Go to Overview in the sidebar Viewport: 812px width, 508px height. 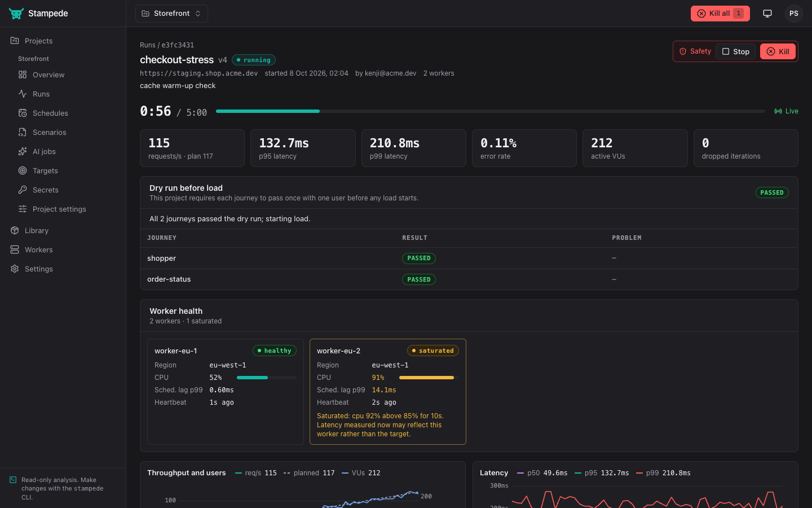click(x=63, y=75)
